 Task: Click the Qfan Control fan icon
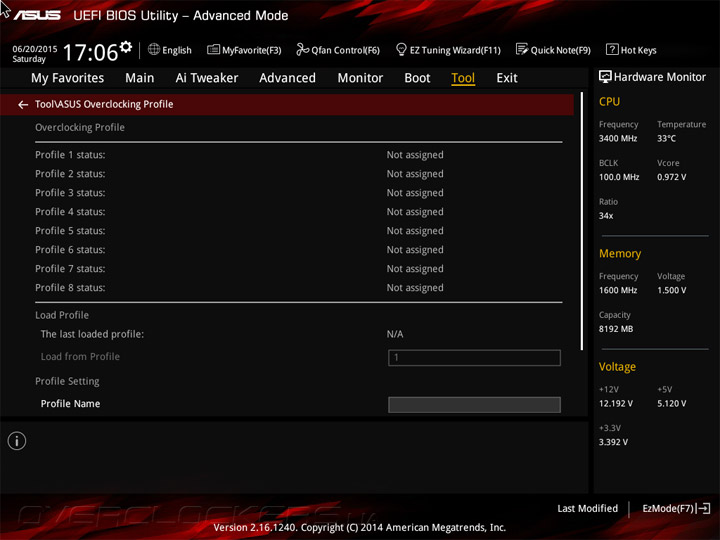pos(302,49)
